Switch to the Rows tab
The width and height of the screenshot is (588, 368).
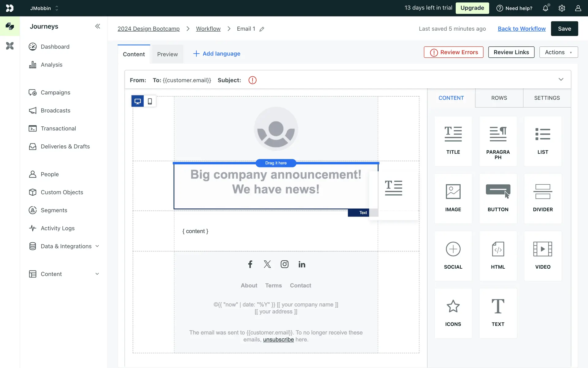point(499,98)
